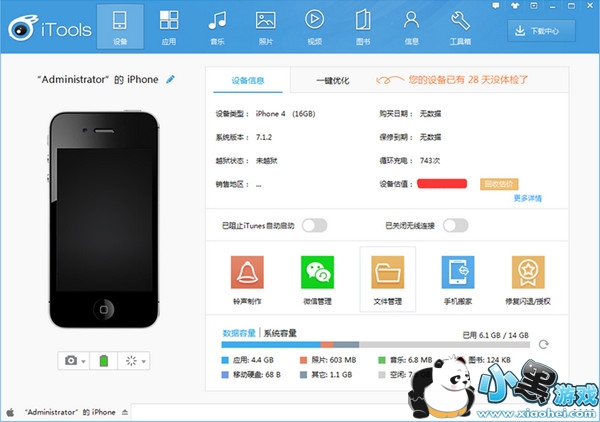Screen dimensions: 600x422
Task: Click the 回收估价 button
Action: point(499,184)
